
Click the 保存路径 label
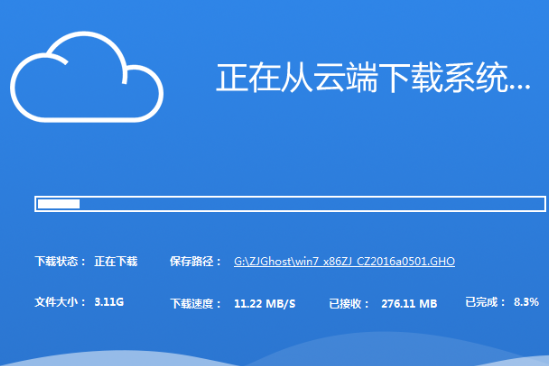click(195, 261)
